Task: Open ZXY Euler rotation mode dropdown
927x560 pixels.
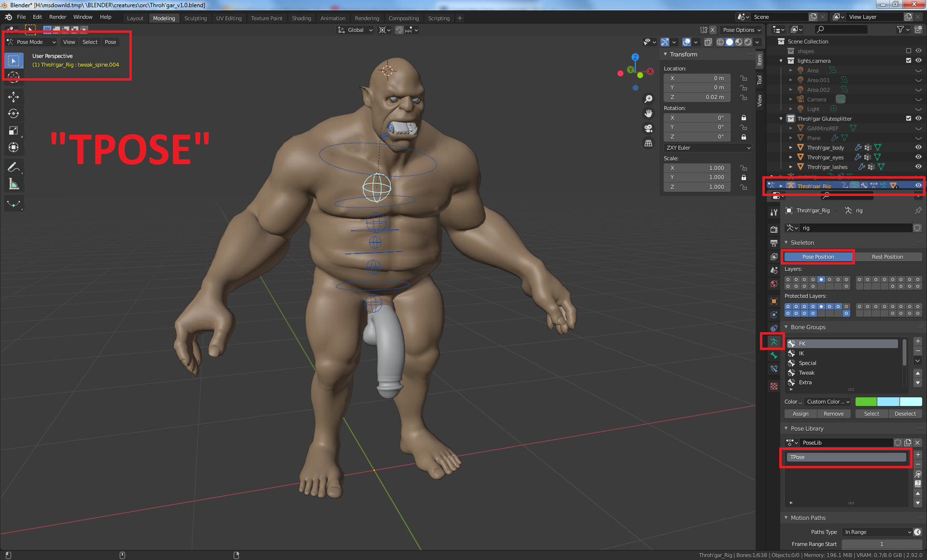Action: pyautogui.click(x=708, y=148)
